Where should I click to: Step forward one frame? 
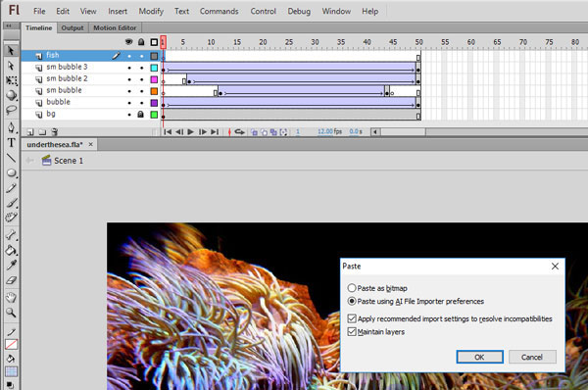[203, 132]
